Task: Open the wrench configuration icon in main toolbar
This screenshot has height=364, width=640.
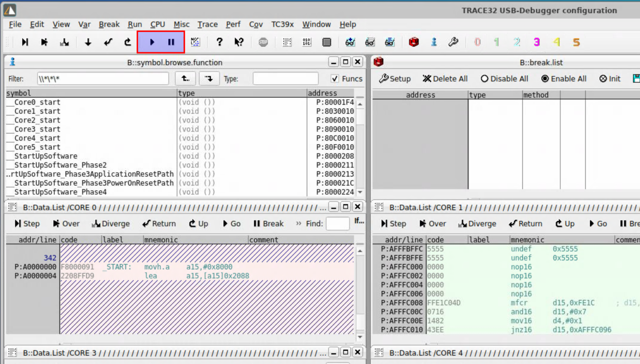Action: pyautogui.click(x=453, y=42)
